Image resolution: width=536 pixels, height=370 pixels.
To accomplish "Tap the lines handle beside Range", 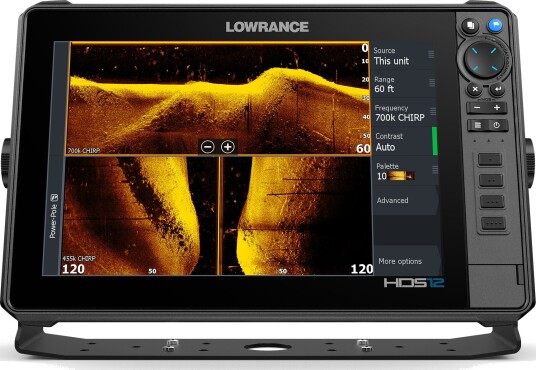I will pos(432,83).
